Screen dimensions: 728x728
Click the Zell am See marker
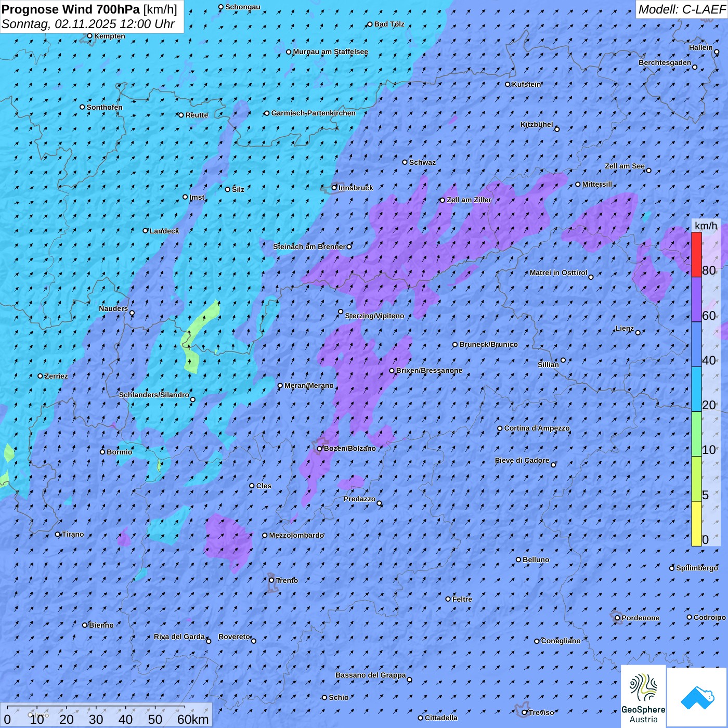(648, 171)
